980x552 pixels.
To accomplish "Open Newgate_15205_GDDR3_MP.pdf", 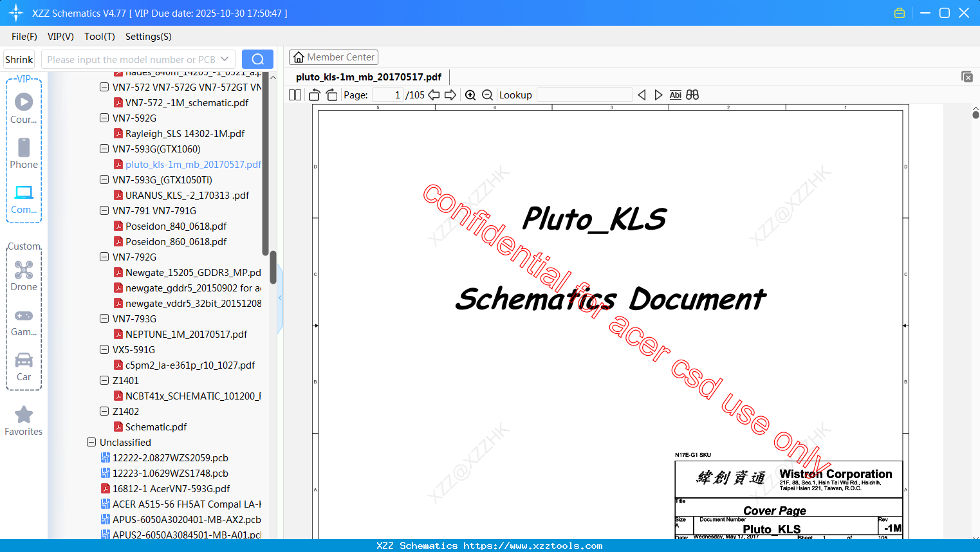I will pyautogui.click(x=193, y=272).
